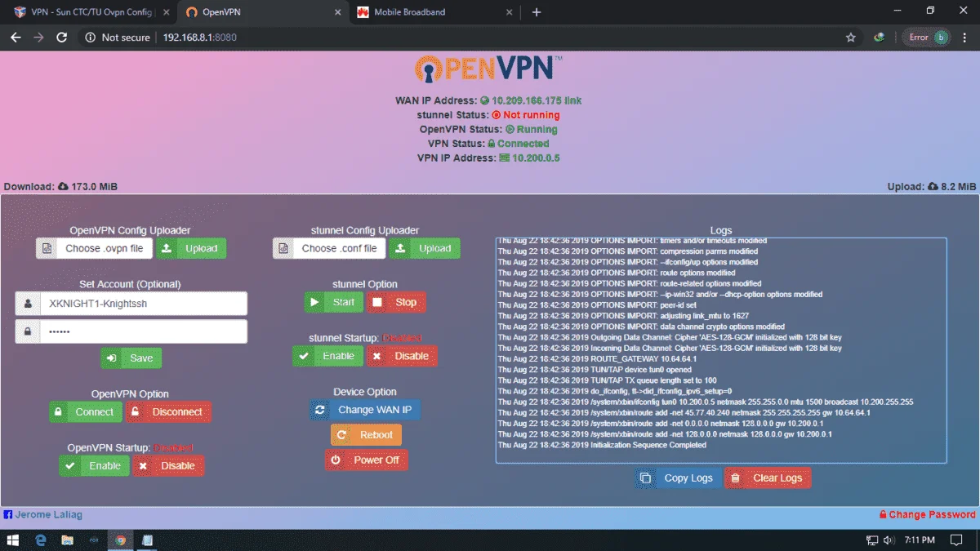The width and height of the screenshot is (980, 551).
Task: Open the colorful browser extension icon
Action: pos(879,38)
